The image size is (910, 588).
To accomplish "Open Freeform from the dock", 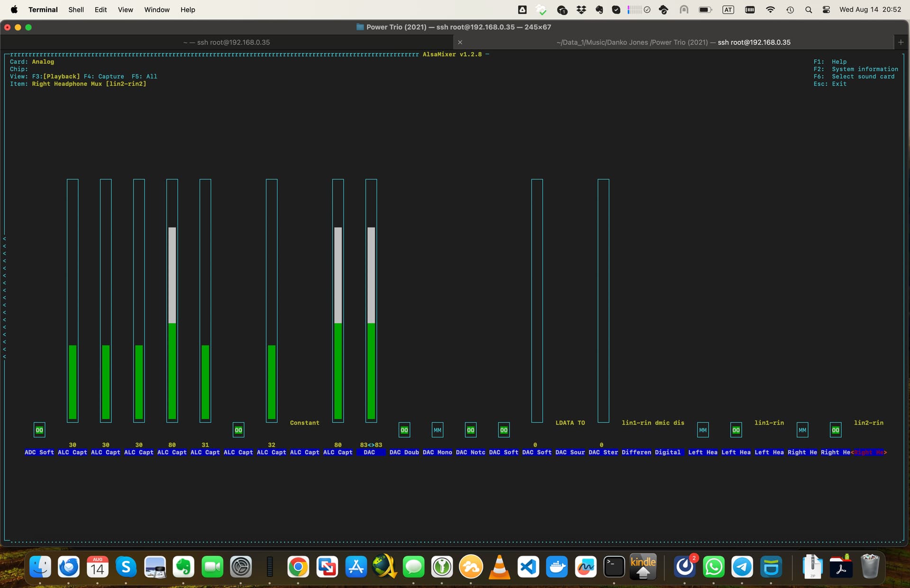I will tap(586, 566).
